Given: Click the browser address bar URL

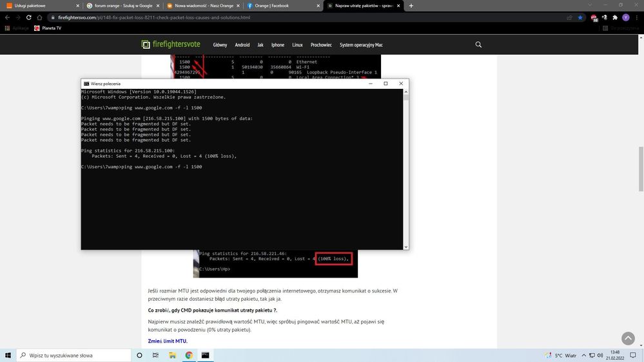Looking at the screenshot, I should click(155, 17).
